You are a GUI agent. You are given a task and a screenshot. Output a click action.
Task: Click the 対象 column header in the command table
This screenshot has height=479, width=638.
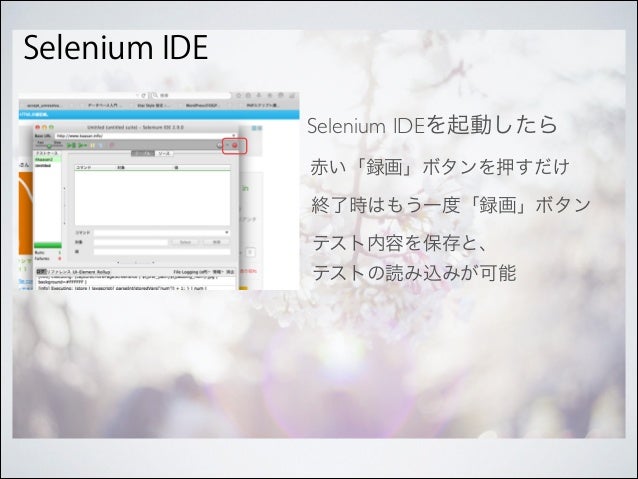point(144,168)
